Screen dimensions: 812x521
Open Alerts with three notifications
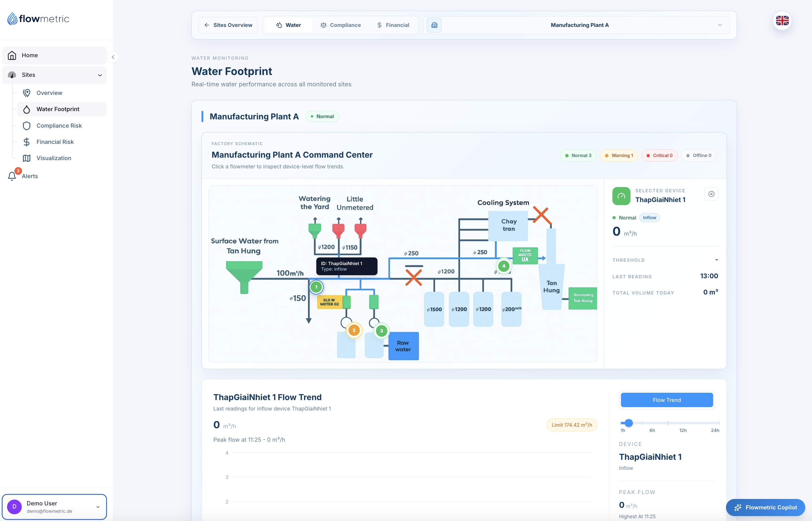coord(54,176)
